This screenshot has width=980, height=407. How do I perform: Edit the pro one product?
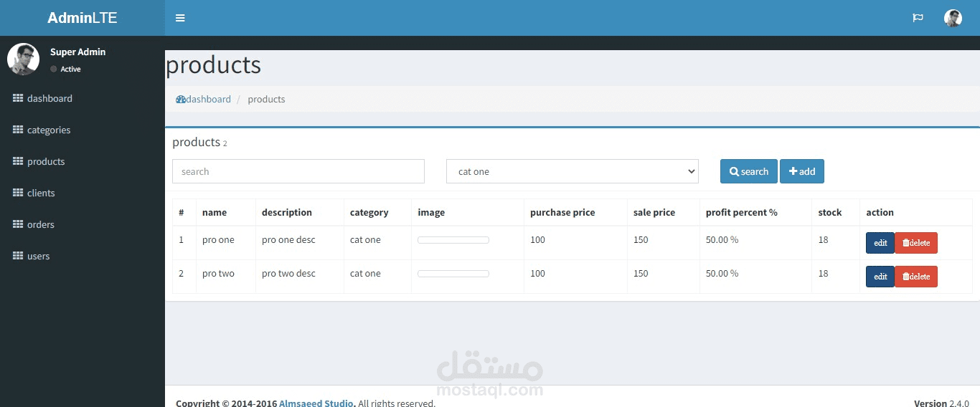click(x=880, y=243)
